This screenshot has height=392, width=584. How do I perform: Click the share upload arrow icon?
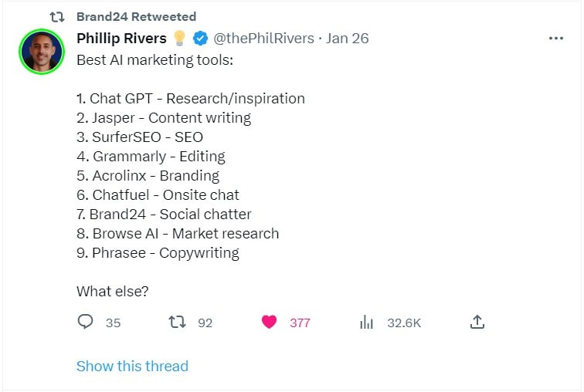(x=477, y=322)
